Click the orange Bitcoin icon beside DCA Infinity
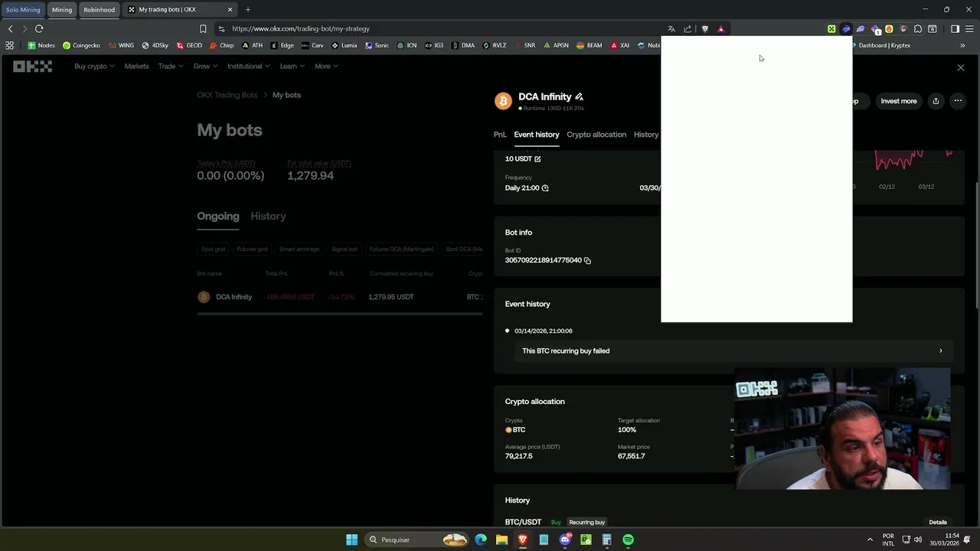The height and width of the screenshot is (551, 980). pyautogui.click(x=503, y=101)
